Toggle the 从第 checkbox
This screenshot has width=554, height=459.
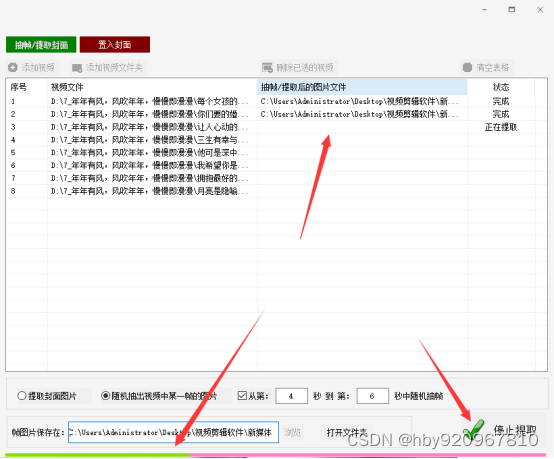click(242, 396)
